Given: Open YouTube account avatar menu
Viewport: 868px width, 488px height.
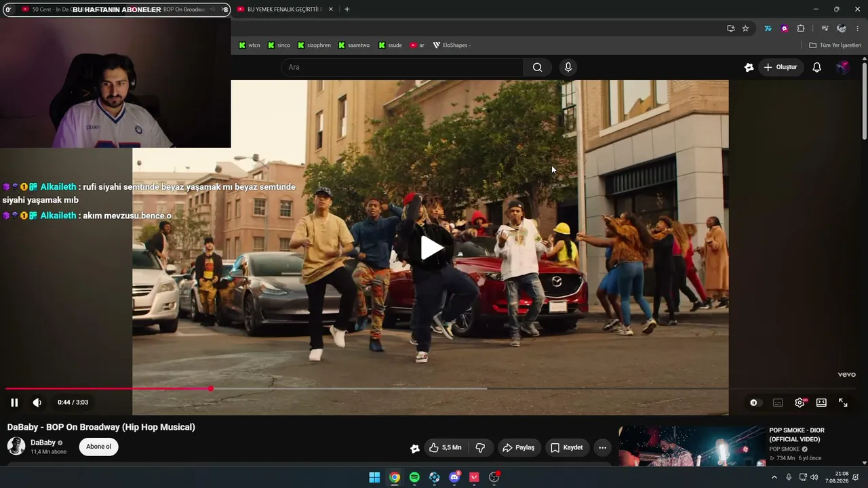Looking at the screenshot, I should pos(842,67).
